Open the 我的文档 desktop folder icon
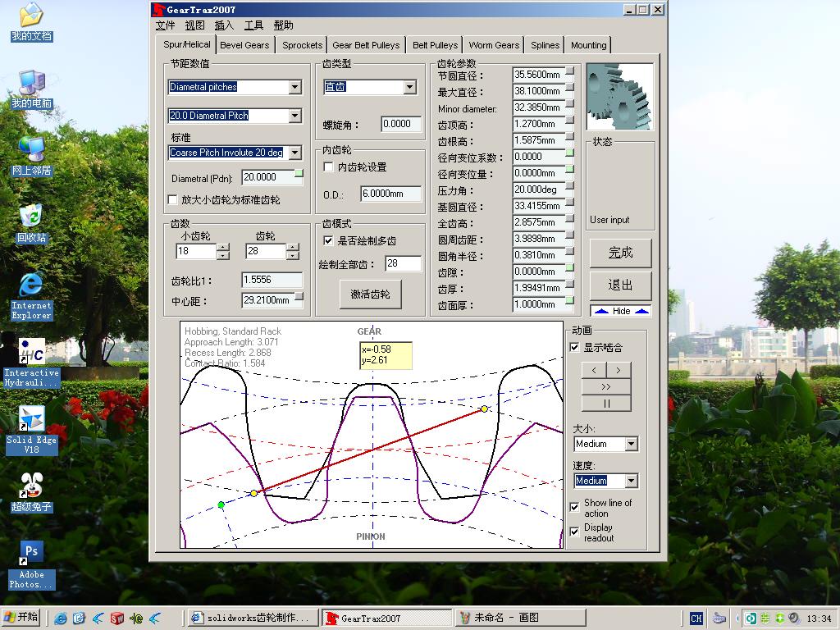 32,22
